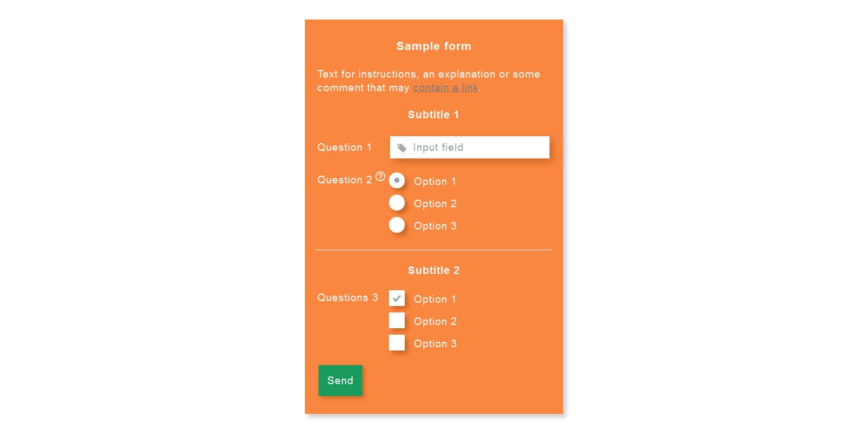Check Option 3 checkbox under Questions 3
868x434 pixels.
tap(397, 342)
